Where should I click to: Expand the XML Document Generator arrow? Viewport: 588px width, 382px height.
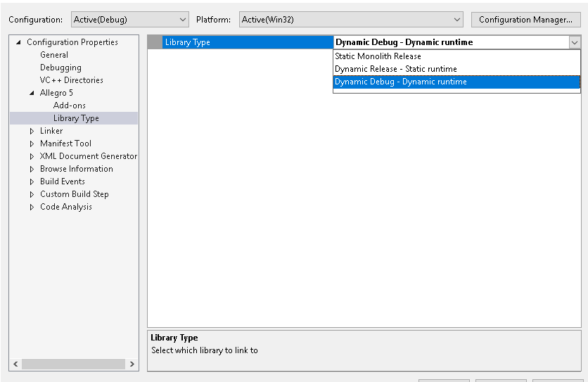pos(32,156)
